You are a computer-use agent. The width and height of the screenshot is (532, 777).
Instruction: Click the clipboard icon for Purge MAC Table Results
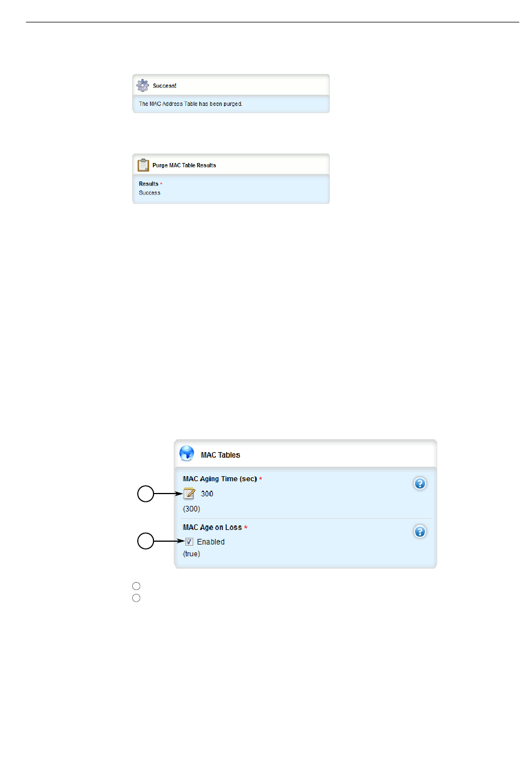tap(143, 165)
